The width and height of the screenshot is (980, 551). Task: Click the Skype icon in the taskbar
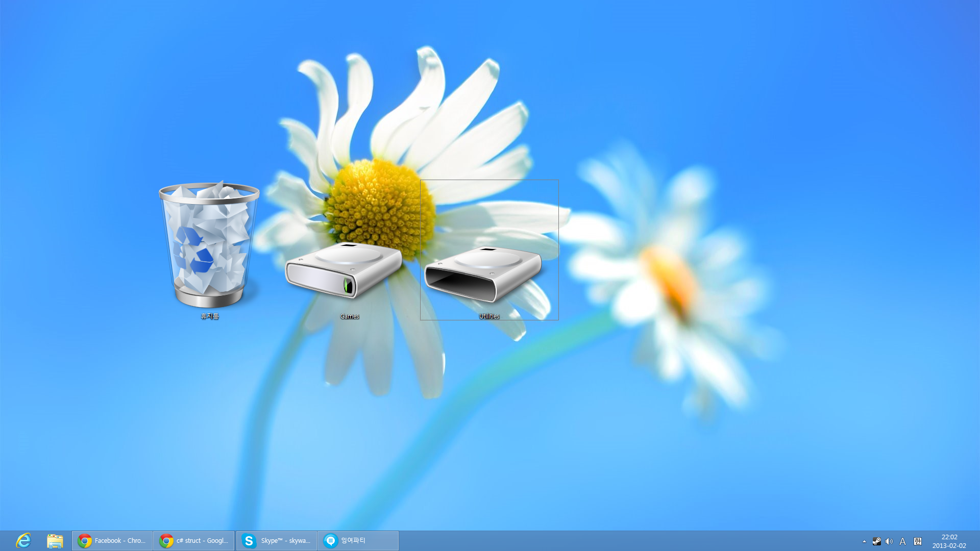[x=249, y=540]
